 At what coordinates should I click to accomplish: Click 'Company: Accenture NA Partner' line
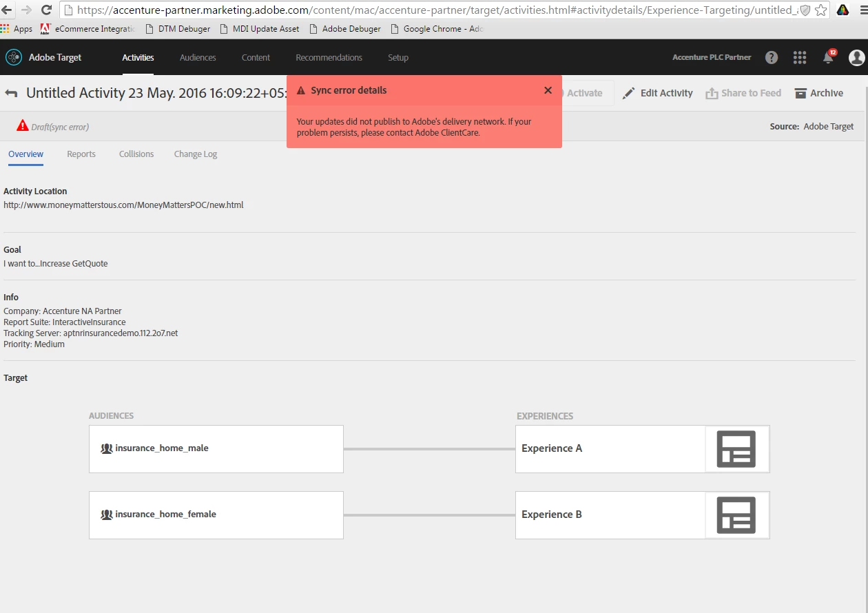tap(63, 311)
